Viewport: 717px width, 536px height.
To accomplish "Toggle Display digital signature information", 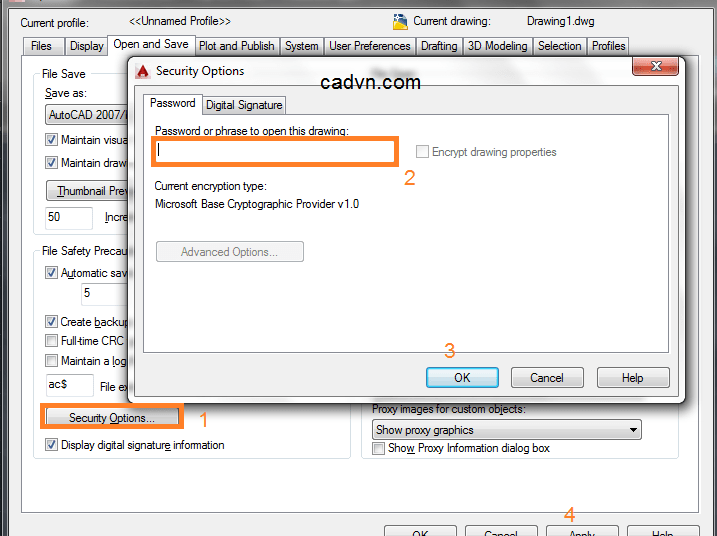I will point(51,445).
